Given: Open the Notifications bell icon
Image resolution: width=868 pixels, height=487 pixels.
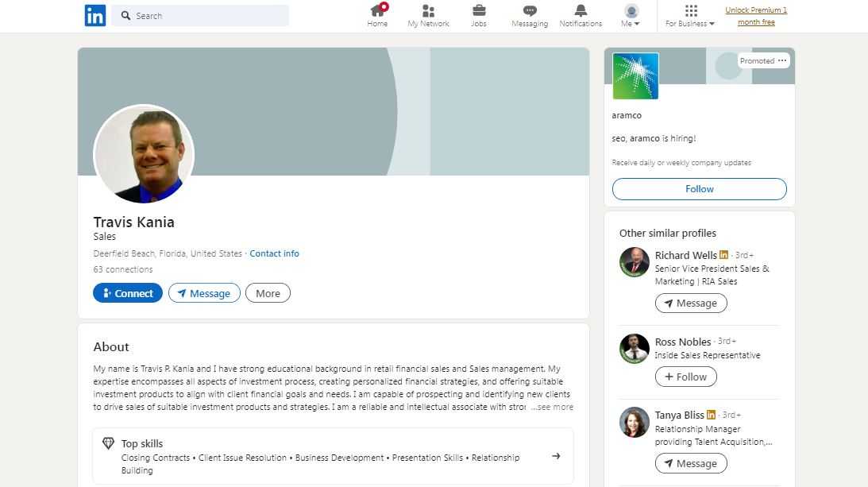Looking at the screenshot, I should (581, 11).
